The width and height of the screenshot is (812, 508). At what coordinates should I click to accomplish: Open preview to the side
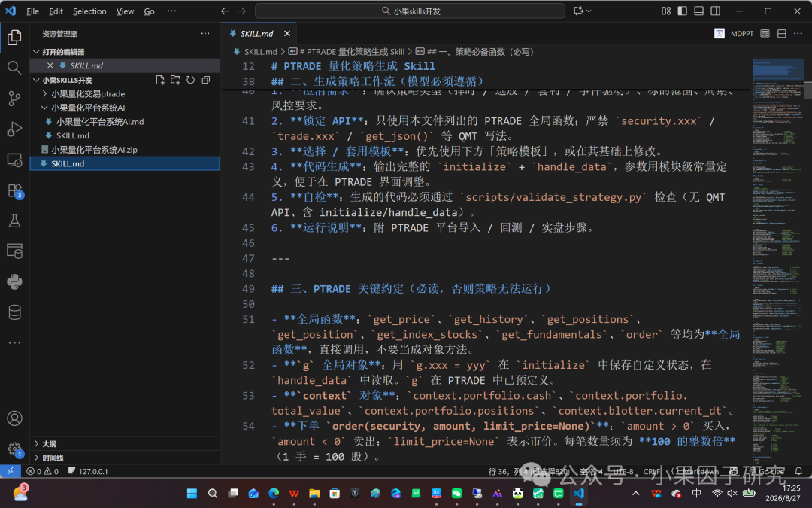tap(765, 34)
